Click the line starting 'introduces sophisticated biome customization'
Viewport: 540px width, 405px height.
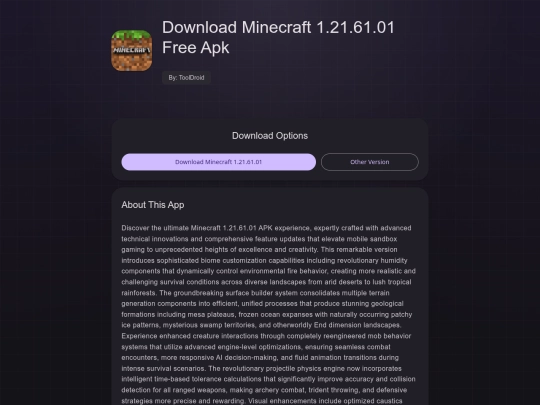[264, 260]
